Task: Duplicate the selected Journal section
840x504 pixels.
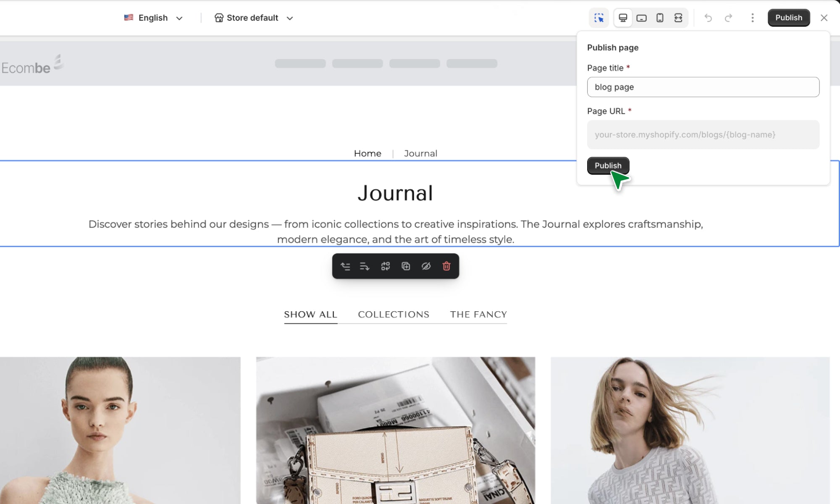Action: tap(406, 266)
